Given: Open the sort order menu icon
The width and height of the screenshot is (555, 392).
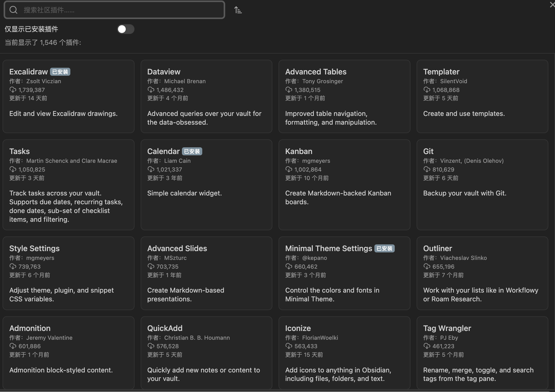Looking at the screenshot, I should (238, 10).
